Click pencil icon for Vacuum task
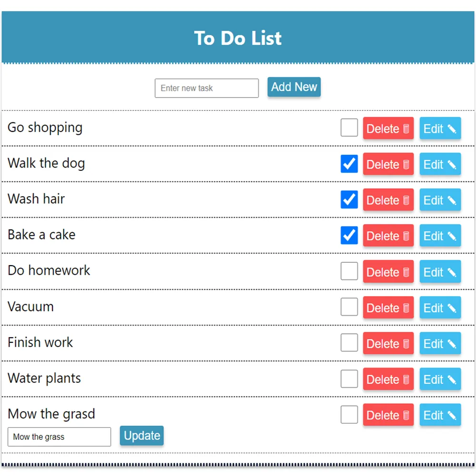Image resolution: width=476 pixels, height=476 pixels. tap(452, 308)
